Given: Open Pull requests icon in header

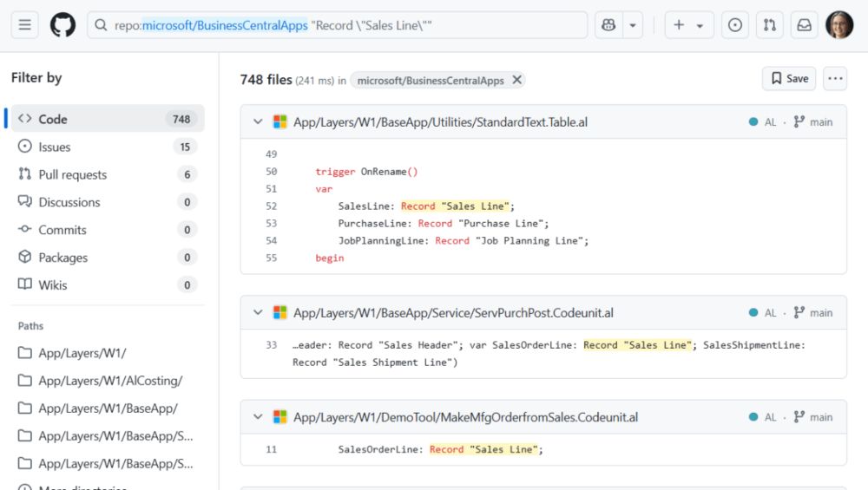Looking at the screenshot, I should pyautogui.click(x=769, y=25).
